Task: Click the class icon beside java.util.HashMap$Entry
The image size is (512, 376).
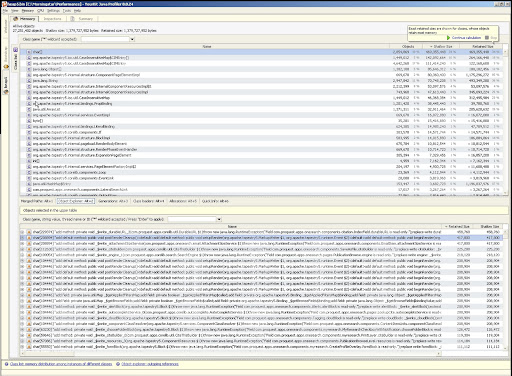Action: pos(29,184)
